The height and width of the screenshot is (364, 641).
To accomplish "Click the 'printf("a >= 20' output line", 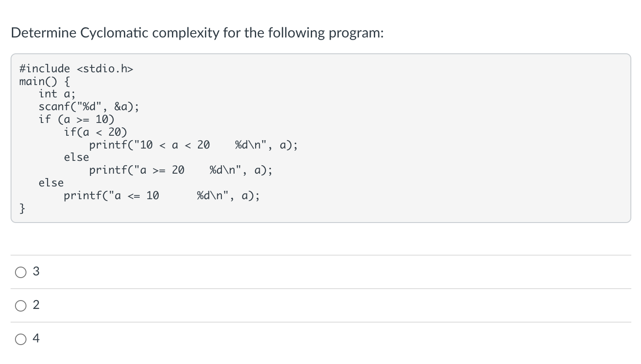I will click(x=180, y=170).
